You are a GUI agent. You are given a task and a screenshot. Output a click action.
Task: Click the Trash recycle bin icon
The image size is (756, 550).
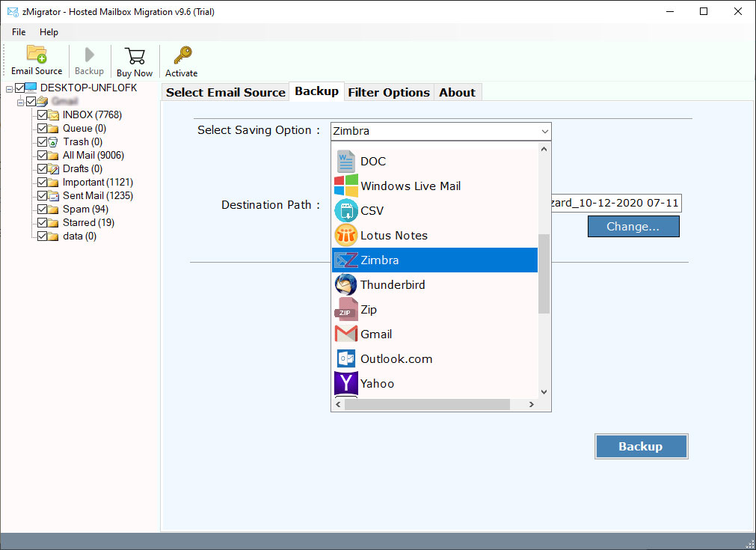coord(53,142)
